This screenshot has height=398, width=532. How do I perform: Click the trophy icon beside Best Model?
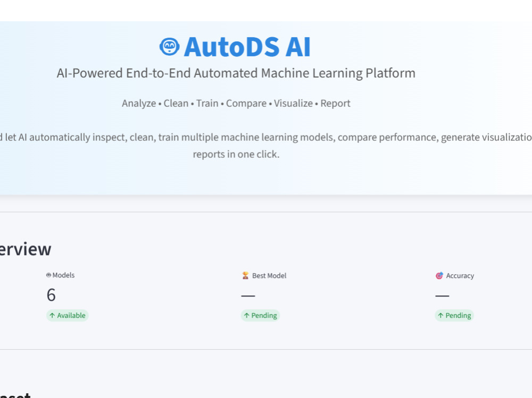click(x=245, y=275)
